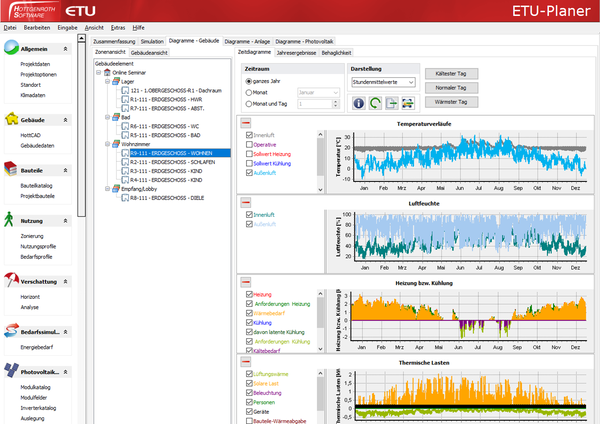Click the Bad zone icon
This screenshot has height=424, width=600.
point(116,117)
